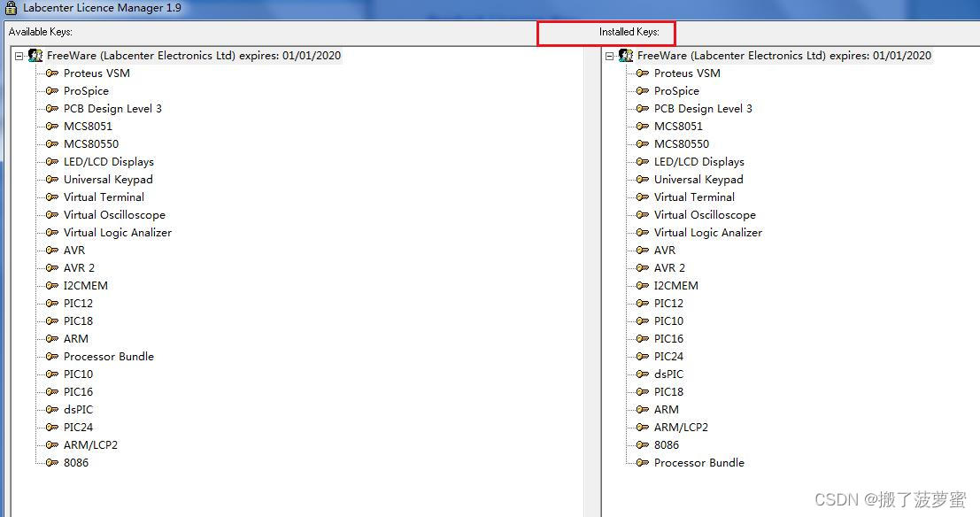Image resolution: width=980 pixels, height=517 pixels.
Task: Select PIC24 in Installed Keys
Action: [x=668, y=357]
